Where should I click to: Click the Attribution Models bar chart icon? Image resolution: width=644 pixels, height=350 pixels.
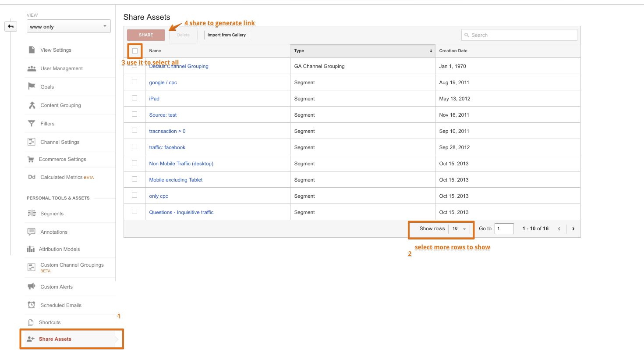click(31, 249)
